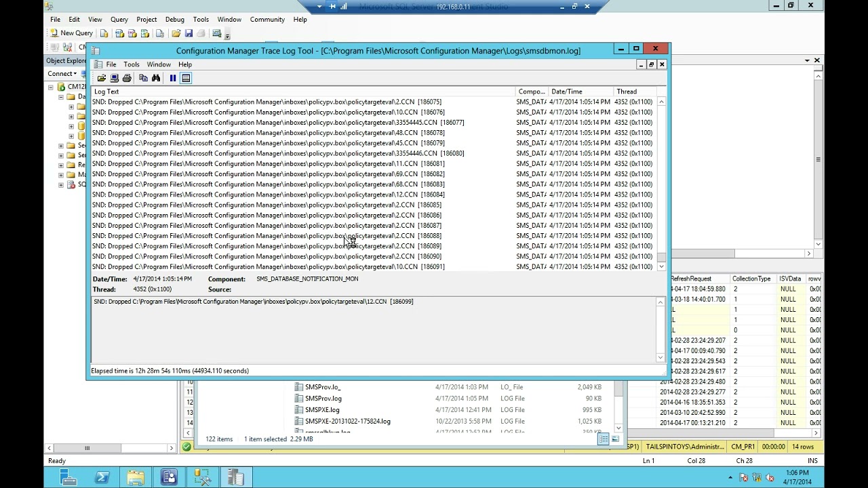
Task: Show hidden system tray icons arrow
Action: tap(731, 478)
